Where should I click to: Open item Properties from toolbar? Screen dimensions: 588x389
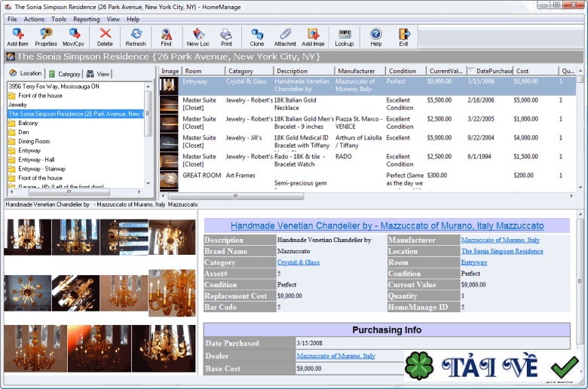(46, 37)
